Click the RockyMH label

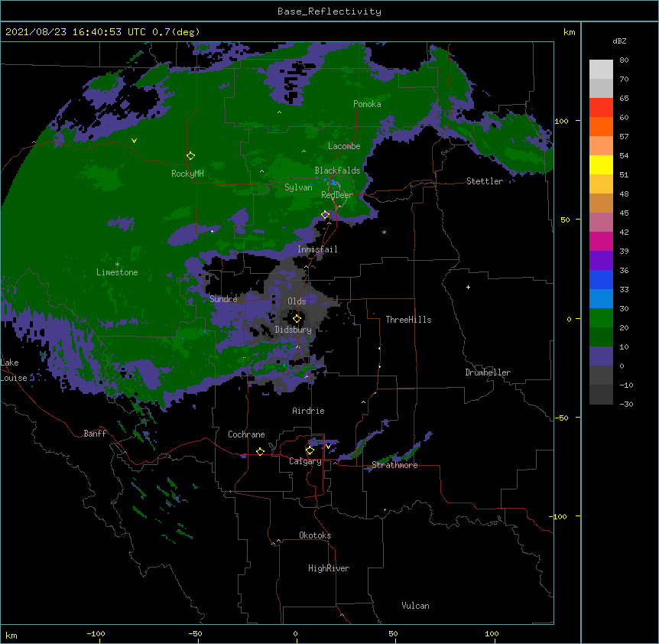[x=187, y=174]
